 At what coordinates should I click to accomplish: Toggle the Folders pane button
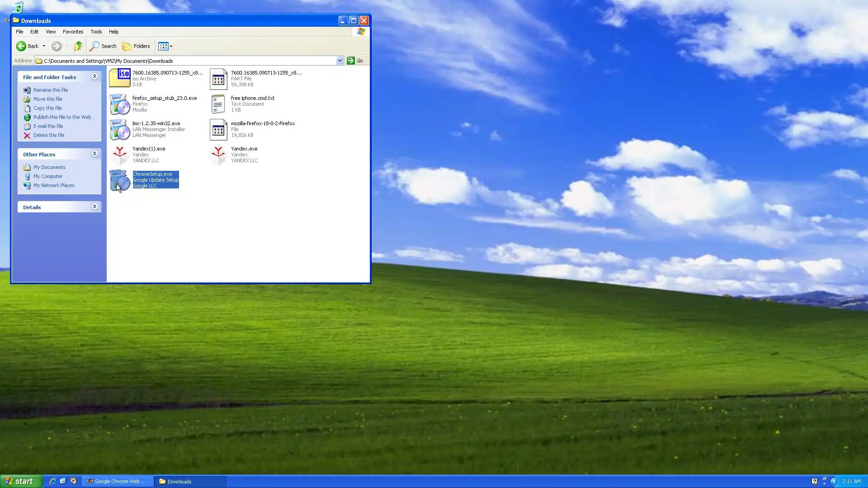tap(136, 46)
